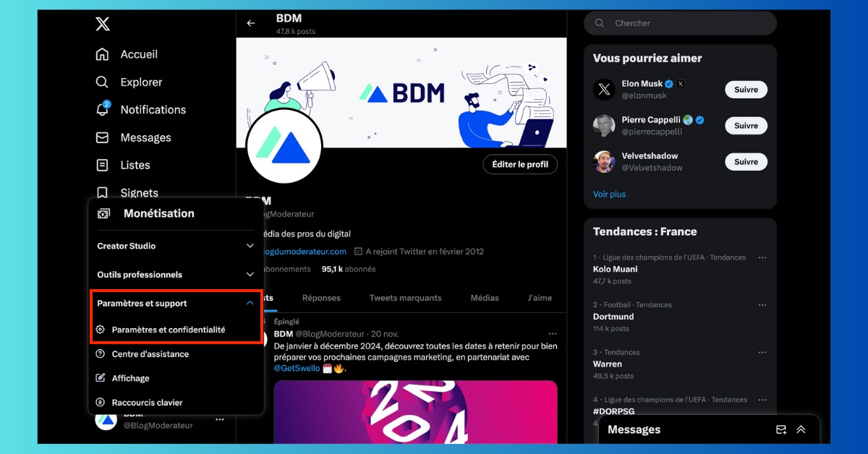868x454 pixels.
Task: Follow Elon Musk with Suivre button
Action: 746,90
